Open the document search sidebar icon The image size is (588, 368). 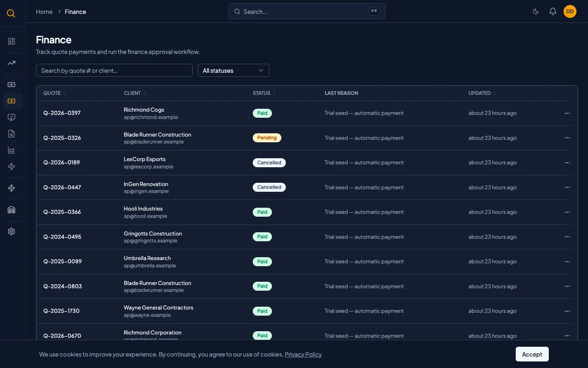pos(11,134)
